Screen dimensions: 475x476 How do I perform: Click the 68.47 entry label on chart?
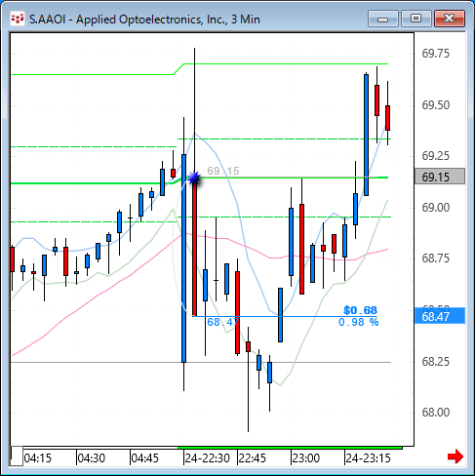222,322
